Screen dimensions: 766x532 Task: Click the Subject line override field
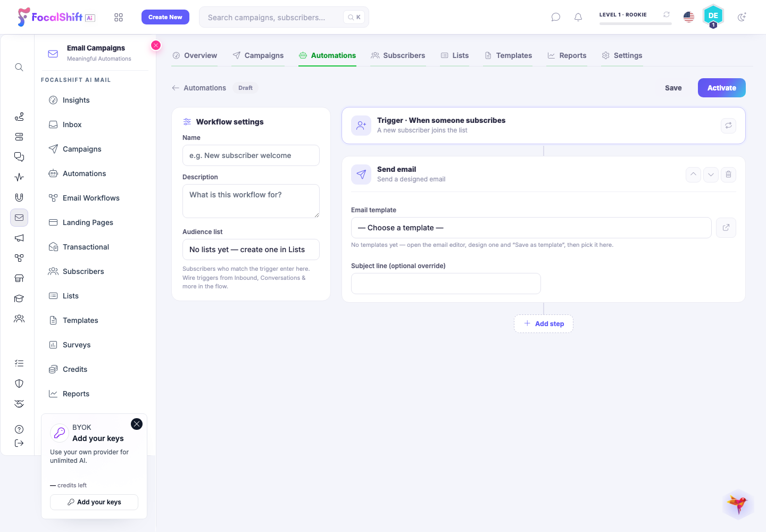[x=446, y=284]
